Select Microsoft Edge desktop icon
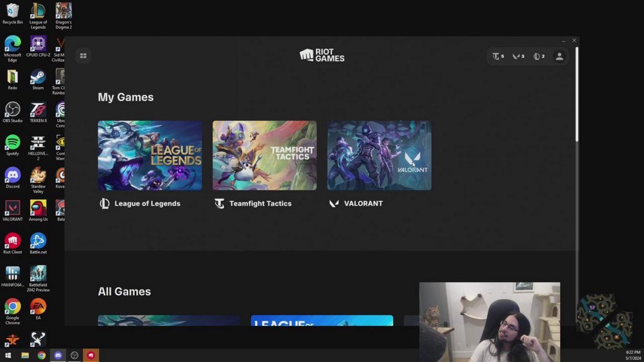644x362 pixels. [x=13, y=49]
